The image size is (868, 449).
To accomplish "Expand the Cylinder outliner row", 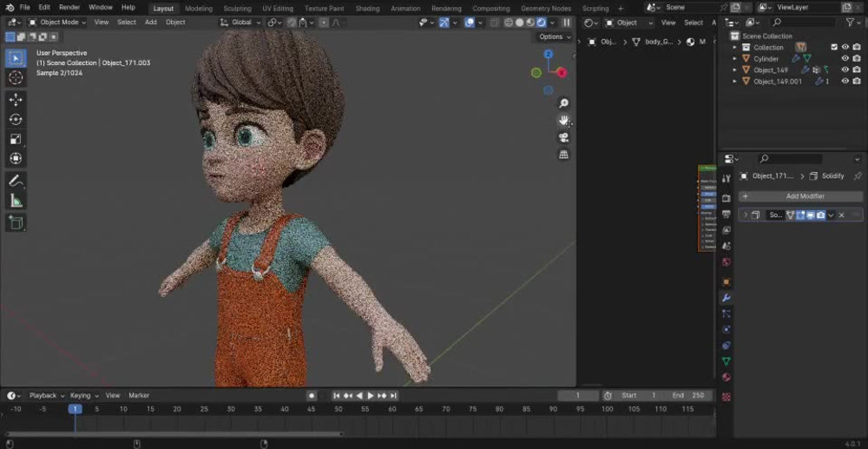I will click(x=735, y=59).
